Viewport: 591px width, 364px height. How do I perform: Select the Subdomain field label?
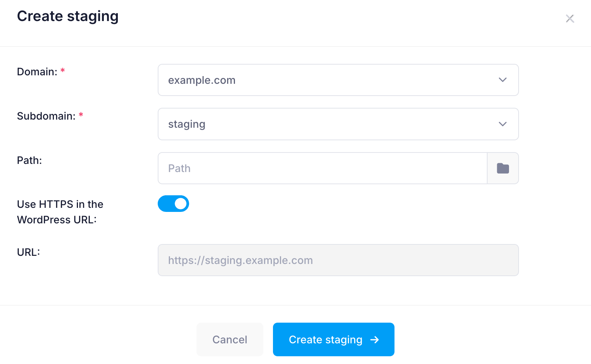(x=46, y=116)
